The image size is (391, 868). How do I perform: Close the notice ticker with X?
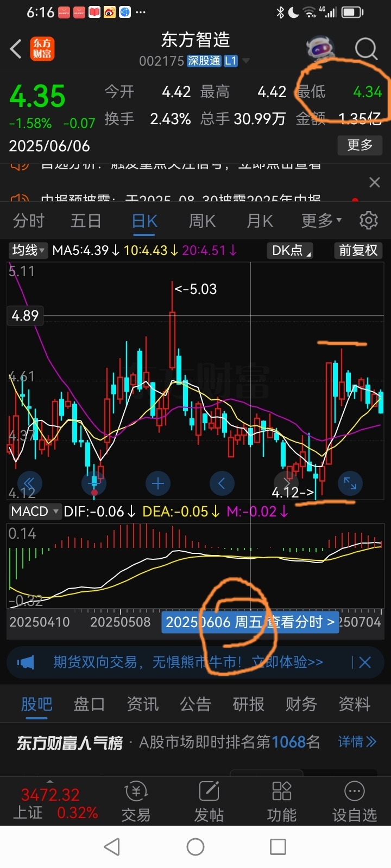[x=375, y=182]
